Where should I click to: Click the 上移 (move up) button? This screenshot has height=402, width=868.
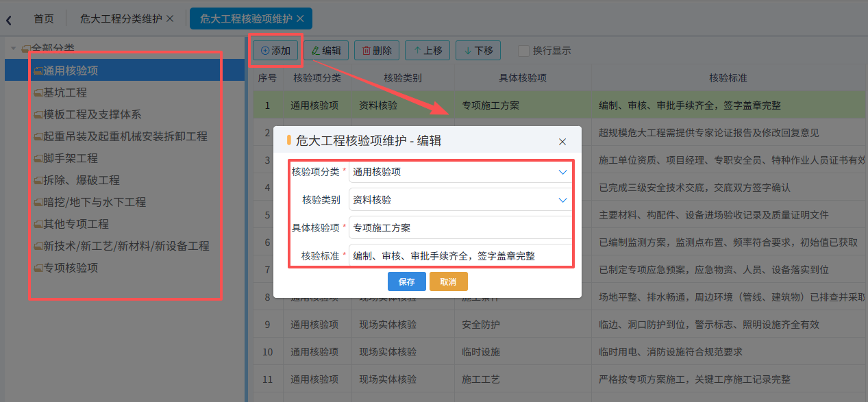[x=427, y=51]
